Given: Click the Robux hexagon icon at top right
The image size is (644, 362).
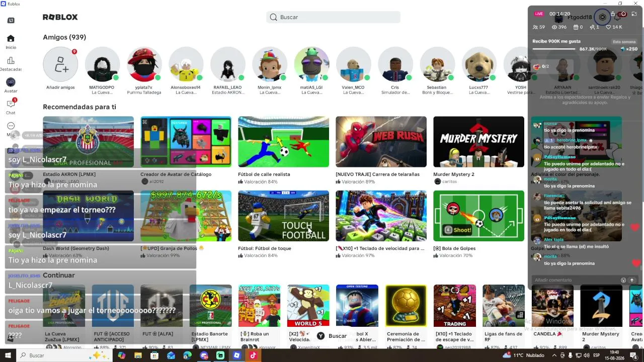Looking at the screenshot, I should click(x=602, y=17).
